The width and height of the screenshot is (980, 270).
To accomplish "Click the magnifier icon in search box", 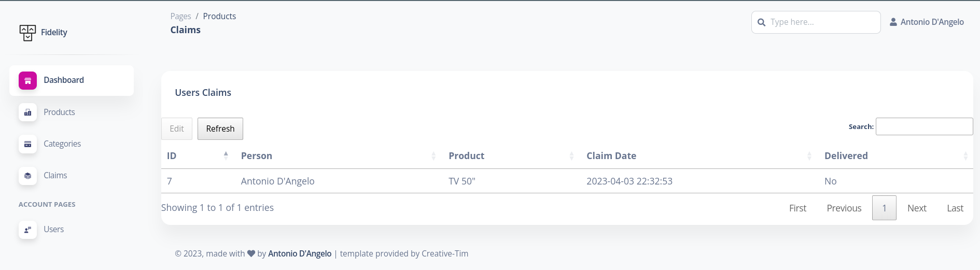I will pos(761,22).
